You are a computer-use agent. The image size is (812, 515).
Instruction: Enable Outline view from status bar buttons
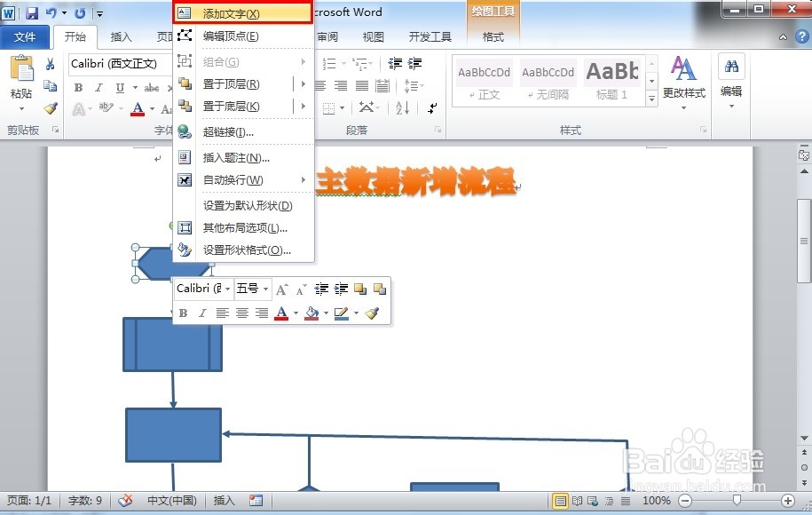(x=610, y=500)
